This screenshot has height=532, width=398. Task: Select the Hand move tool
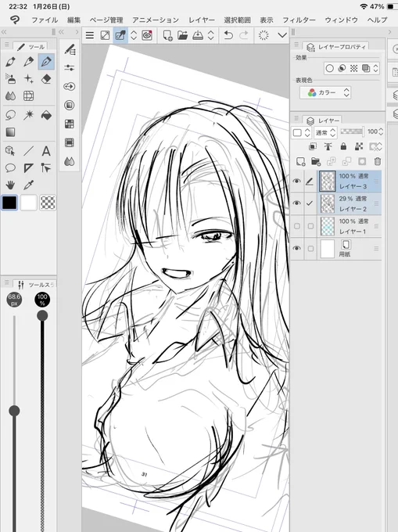[x=10, y=185]
